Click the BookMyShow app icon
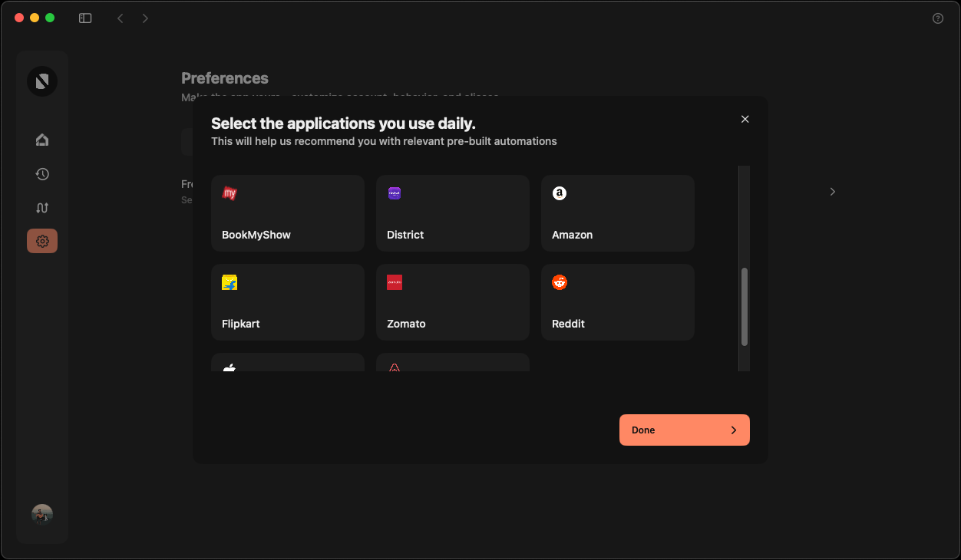The image size is (961, 560). pyautogui.click(x=229, y=193)
